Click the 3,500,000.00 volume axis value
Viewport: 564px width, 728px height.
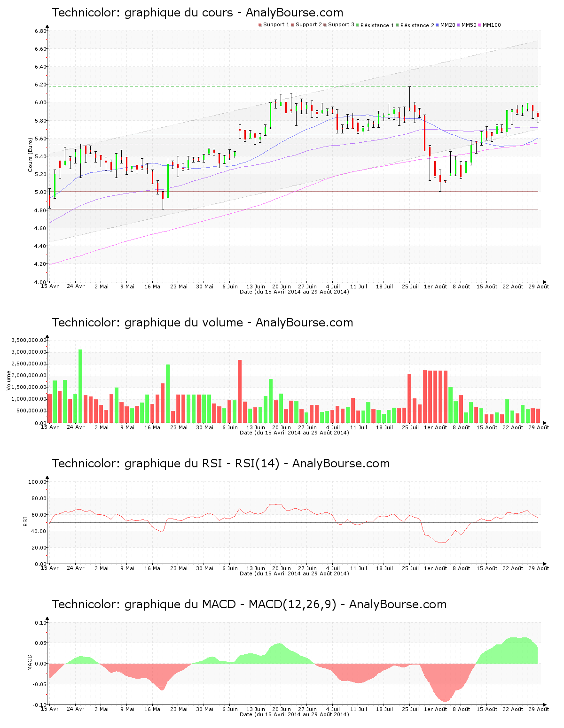[x=28, y=340]
